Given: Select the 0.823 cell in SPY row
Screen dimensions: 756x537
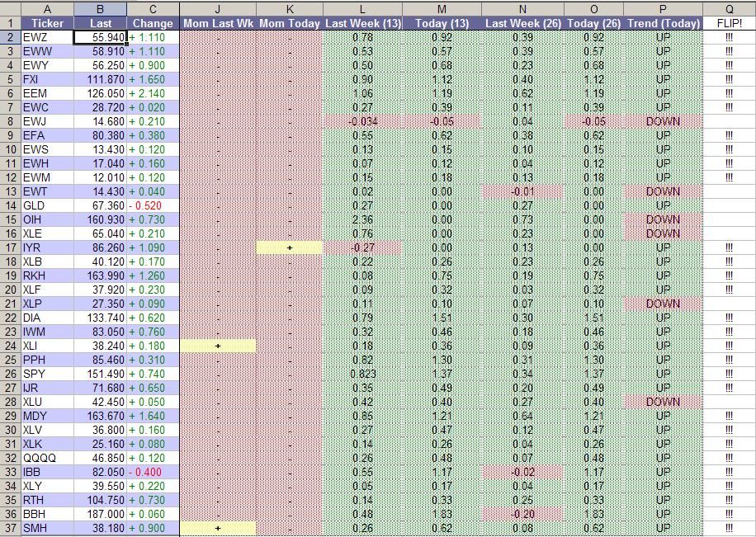Looking at the screenshot, I should 362,374.
